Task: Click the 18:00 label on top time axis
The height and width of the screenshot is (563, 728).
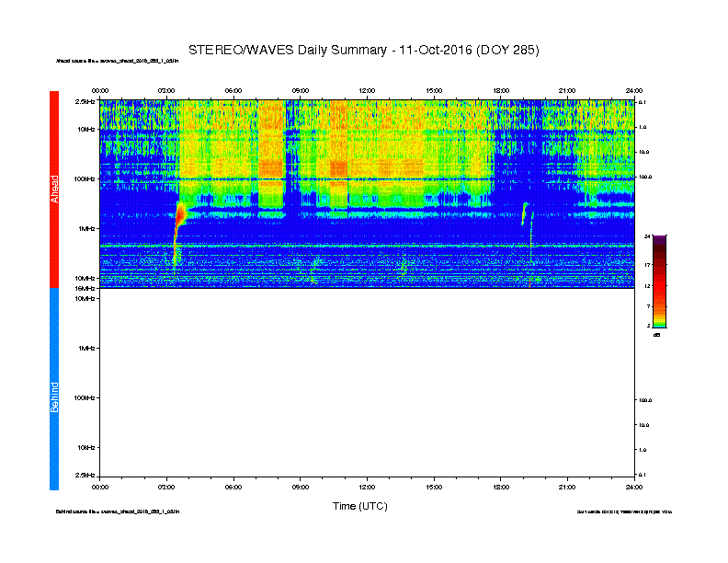Action: 500,90
